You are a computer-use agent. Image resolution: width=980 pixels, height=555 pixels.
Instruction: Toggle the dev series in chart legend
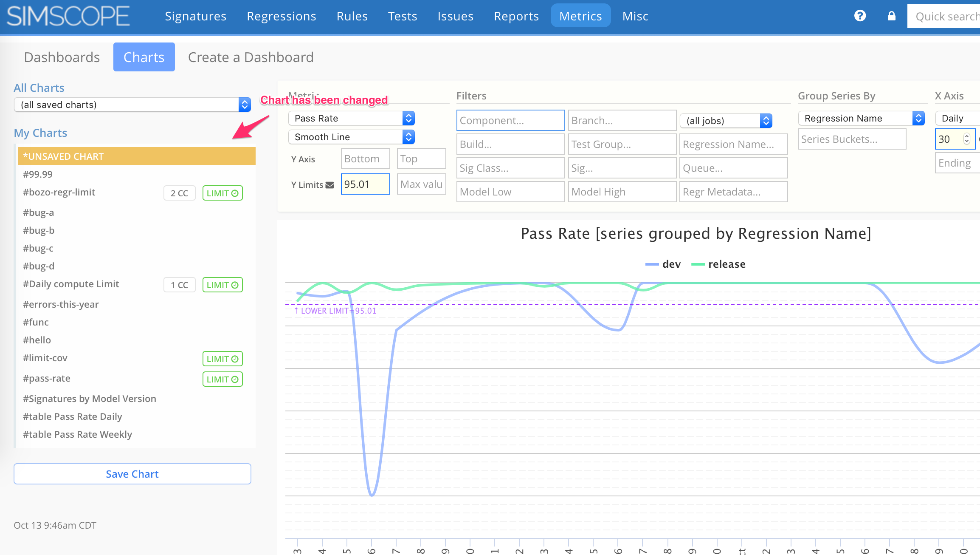point(663,264)
